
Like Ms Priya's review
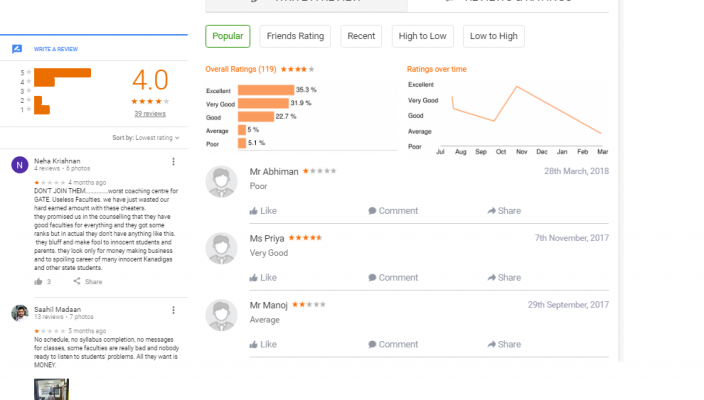pos(263,277)
